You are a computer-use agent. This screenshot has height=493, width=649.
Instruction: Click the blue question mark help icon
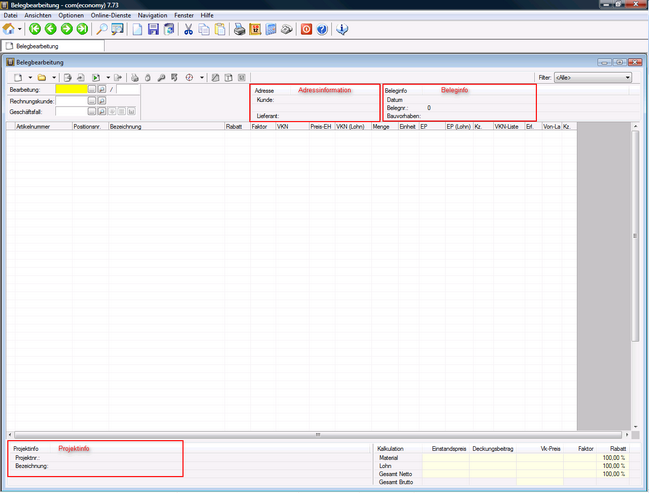[322, 29]
